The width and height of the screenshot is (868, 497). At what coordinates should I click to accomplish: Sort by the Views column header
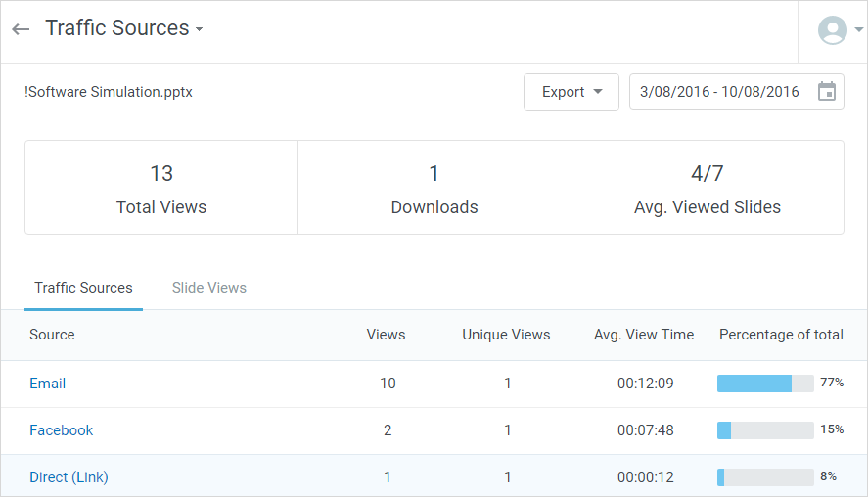(386, 335)
